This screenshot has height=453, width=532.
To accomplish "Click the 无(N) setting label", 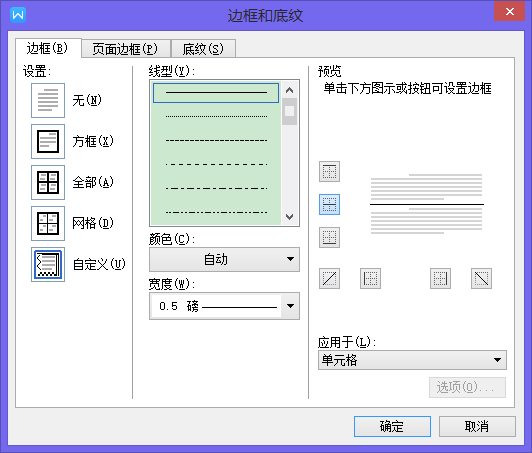I will pos(87,100).
